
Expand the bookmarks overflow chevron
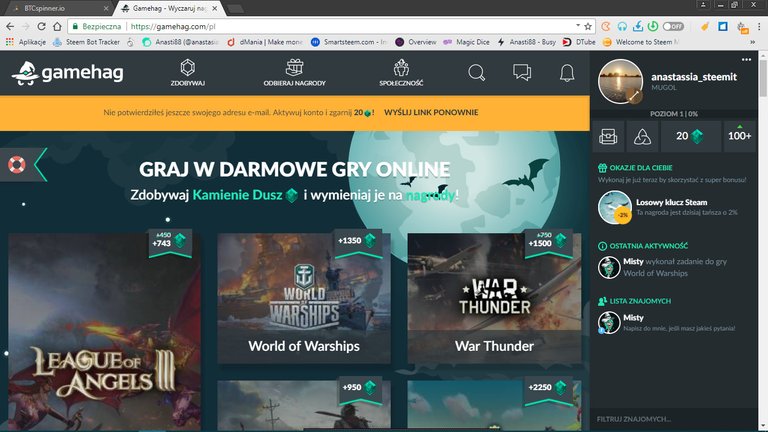coord(752,42)
